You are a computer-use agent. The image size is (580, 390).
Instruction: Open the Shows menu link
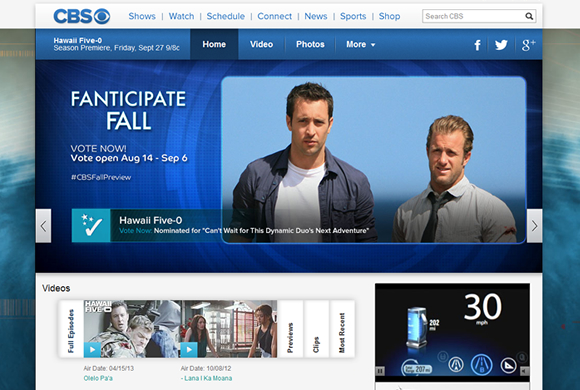(142, 16)
